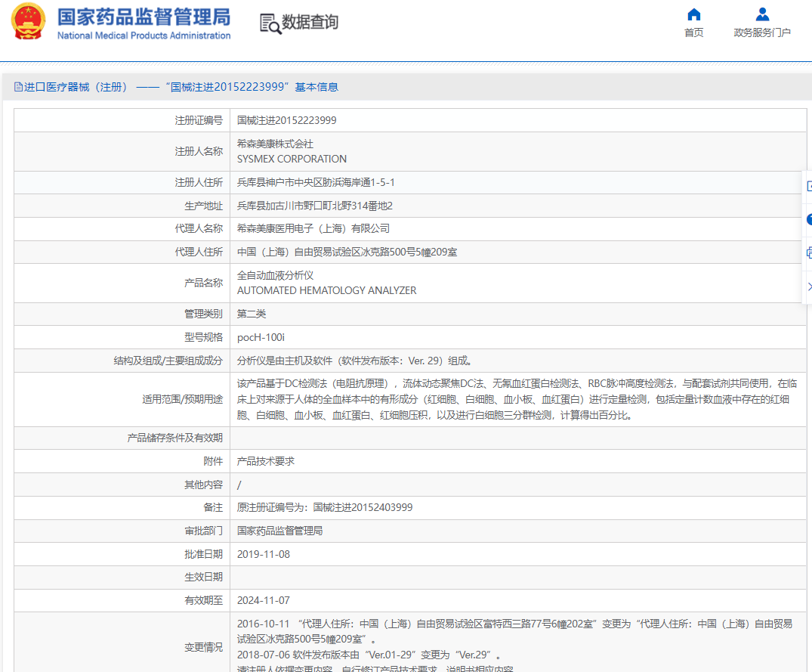The height and width of the screenshot is (672, 812).
Task: Click the 有效期至 row label
Action: [x=203, y=600]
